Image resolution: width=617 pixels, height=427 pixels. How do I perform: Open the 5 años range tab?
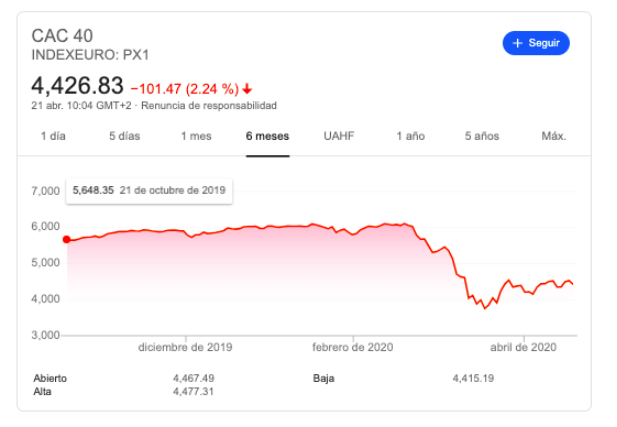click(482, 136)
